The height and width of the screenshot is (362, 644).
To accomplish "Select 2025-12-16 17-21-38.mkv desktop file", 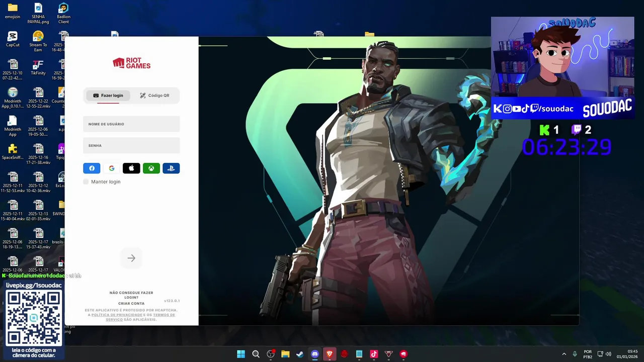I will click(x=38, y=154).
